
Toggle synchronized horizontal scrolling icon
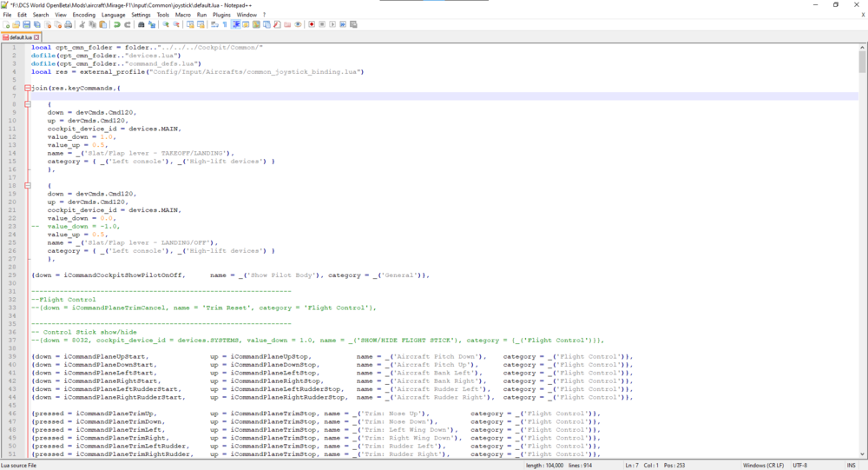click(201, 24)
